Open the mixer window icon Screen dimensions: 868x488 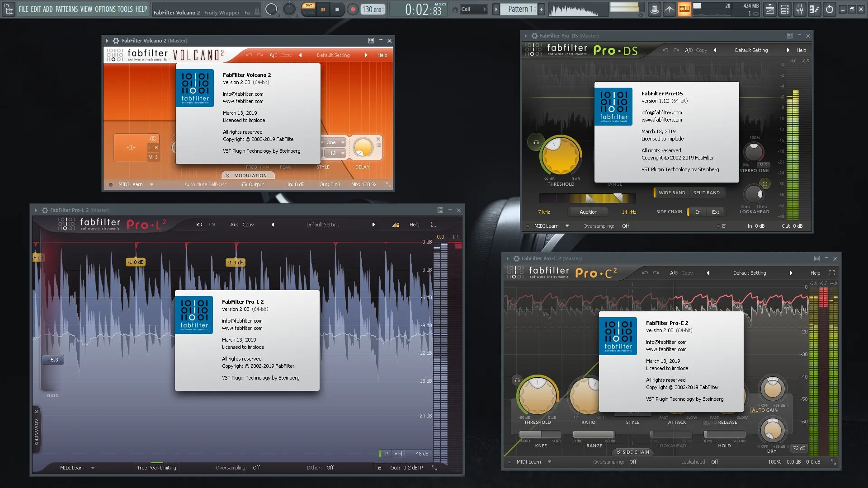[799, 9]
